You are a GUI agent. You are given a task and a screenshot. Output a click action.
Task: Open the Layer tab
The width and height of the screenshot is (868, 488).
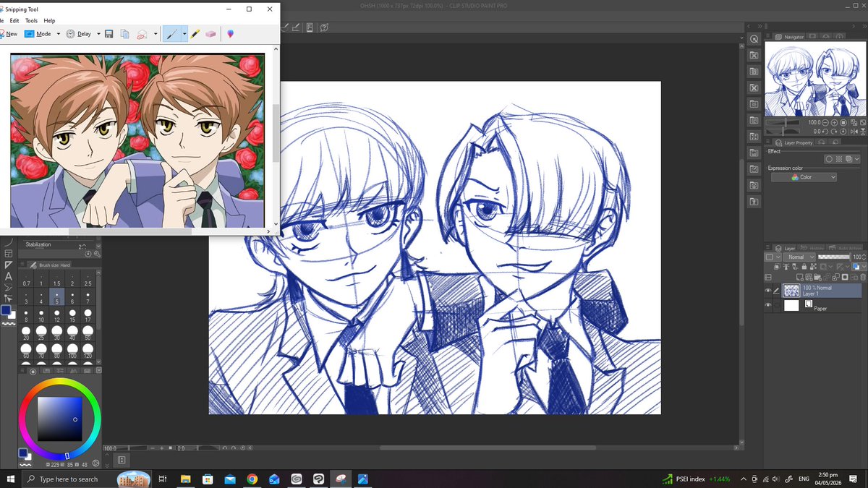(x=786, y=248)
